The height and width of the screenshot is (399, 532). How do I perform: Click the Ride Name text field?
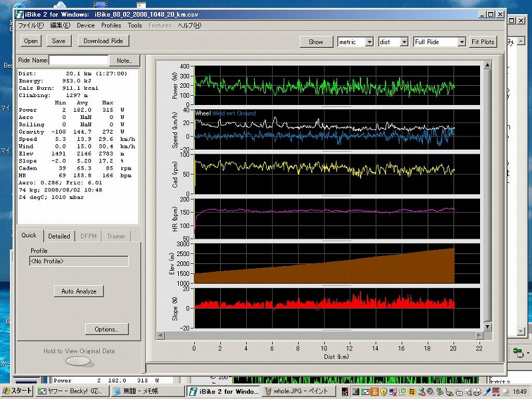(x=77, y=60)
